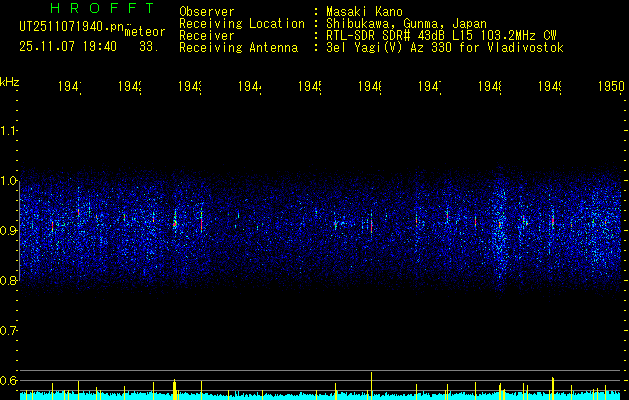Select the RTL-SDR SDR# 43dB receiver details
The width and height of the screenshot is (629, 400).
(441, 36)
